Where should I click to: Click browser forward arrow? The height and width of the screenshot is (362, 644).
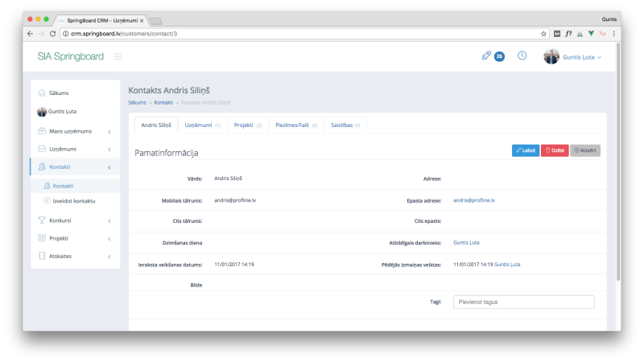[x=41, y=34]
